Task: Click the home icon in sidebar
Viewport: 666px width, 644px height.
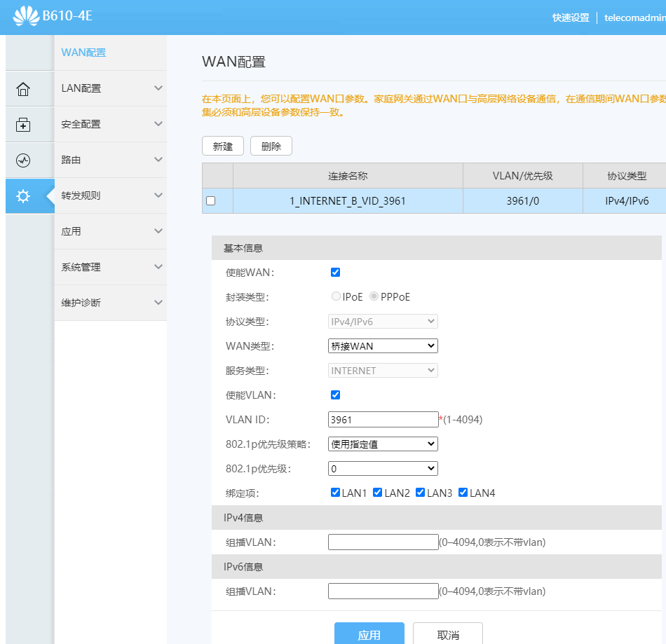Action: (23, 89)
